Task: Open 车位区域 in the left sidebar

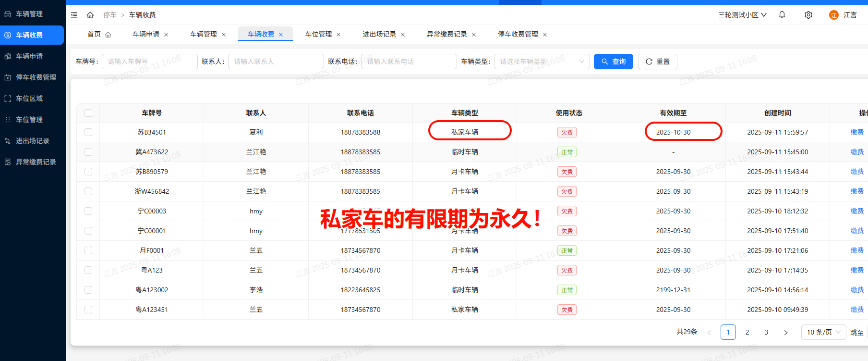Action: [x=29, y=99]
